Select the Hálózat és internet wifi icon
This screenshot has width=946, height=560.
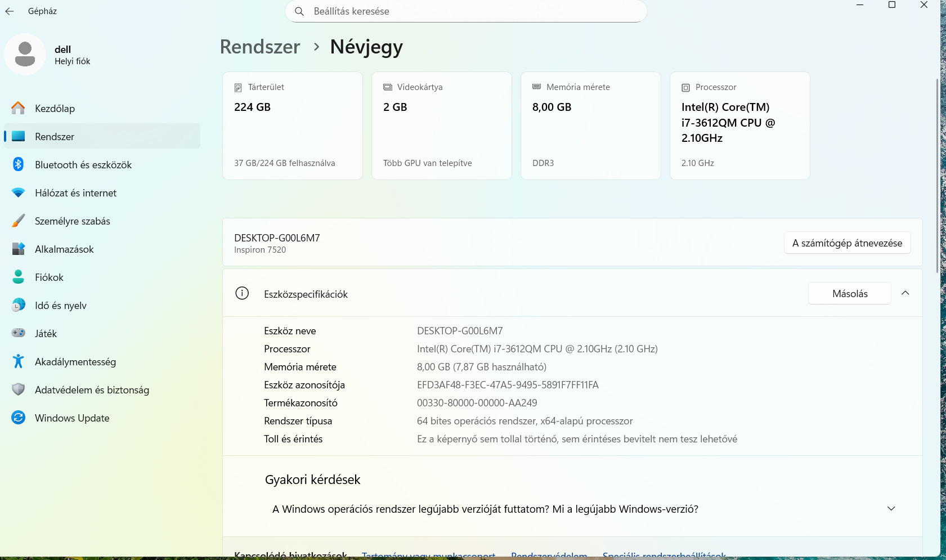pyautogui.click(x=18, y=192)
